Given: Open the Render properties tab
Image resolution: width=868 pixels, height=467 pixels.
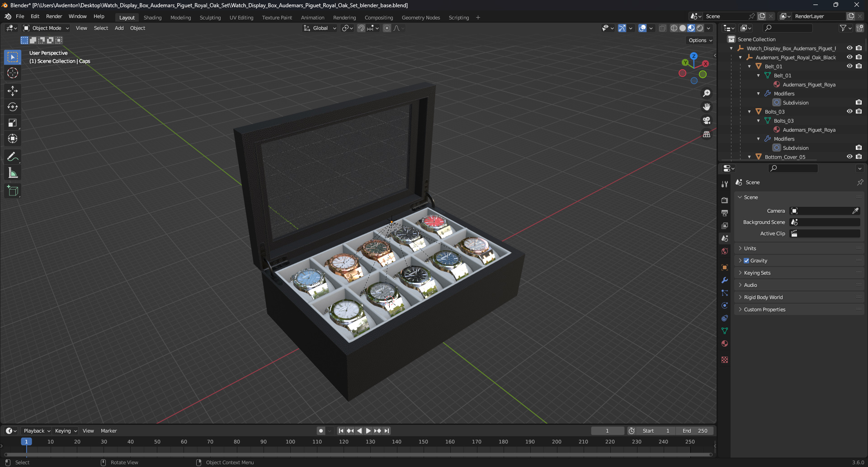Looking at the screenshot, I should coord(725,200).
